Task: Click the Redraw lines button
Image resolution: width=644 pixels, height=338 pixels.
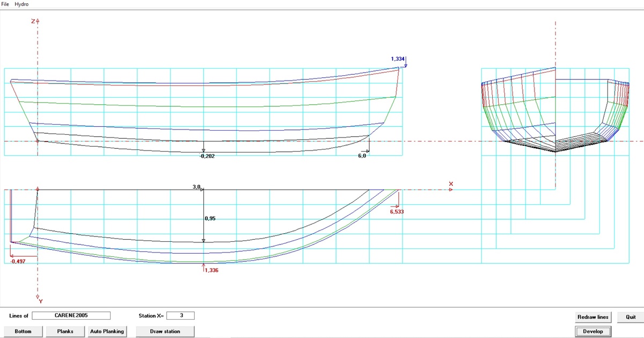Action: [x=593, y=317]
